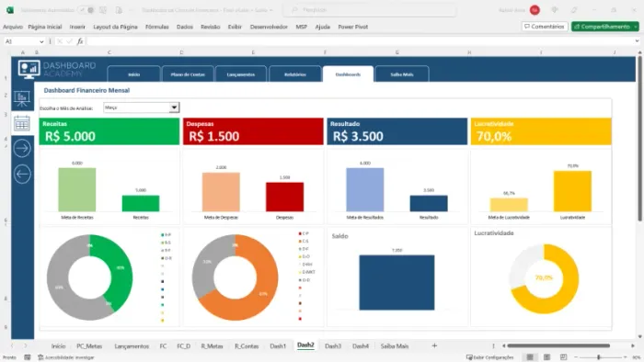This screenshot has width=644, height=362.
Task: Click the Excel application icon
Action: pyautogui.click(x=10, y=10)
